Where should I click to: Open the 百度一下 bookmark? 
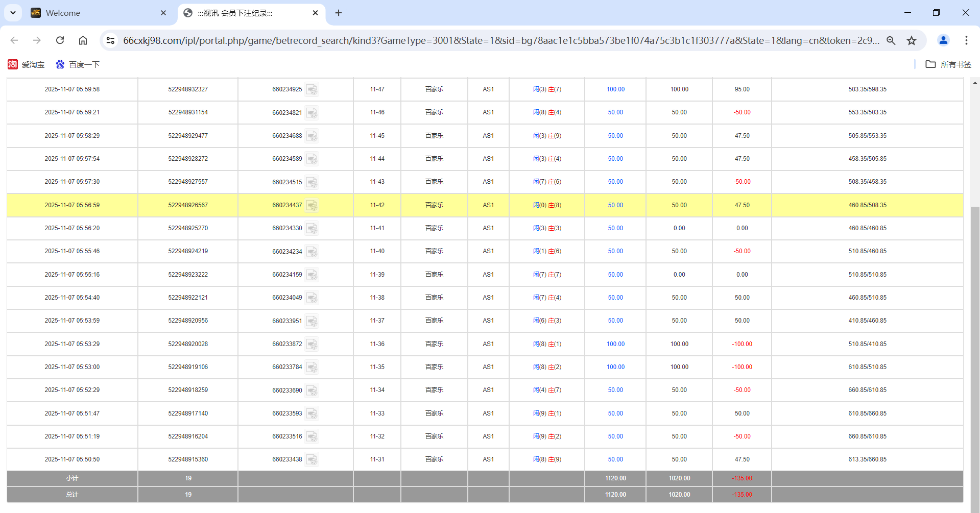[78, 64]
